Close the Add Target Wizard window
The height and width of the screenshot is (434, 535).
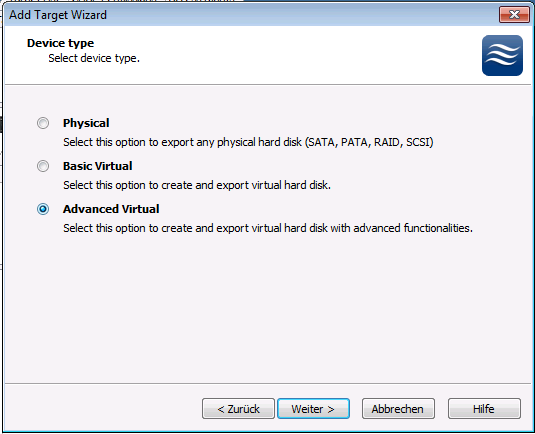(514, 15)
